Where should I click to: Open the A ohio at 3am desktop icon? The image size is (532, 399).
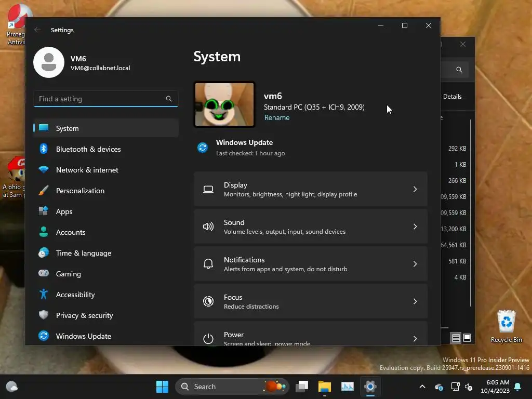pos(14,178)
